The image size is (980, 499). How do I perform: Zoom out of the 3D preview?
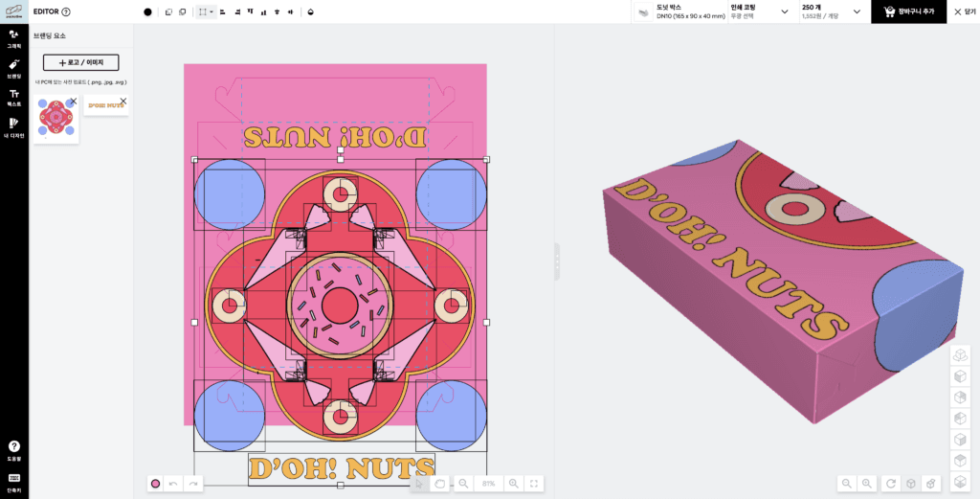(x=846, y=484)
